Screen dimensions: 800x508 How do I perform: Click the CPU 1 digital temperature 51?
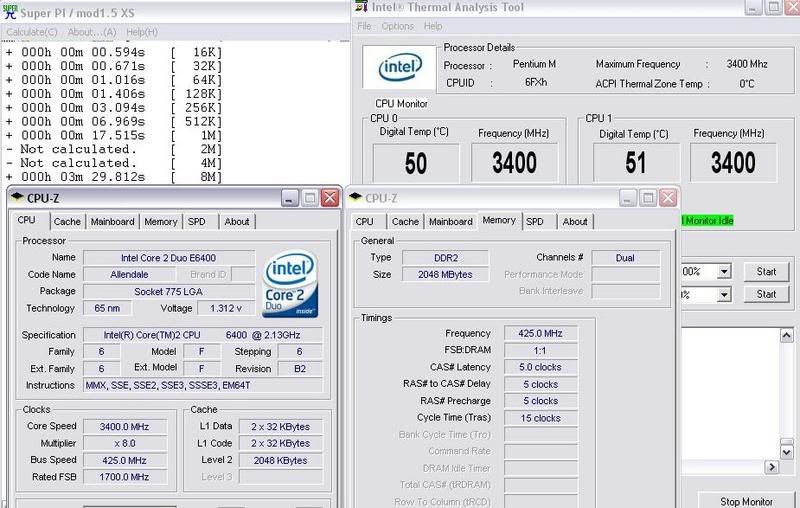click(x=635, y=163)
